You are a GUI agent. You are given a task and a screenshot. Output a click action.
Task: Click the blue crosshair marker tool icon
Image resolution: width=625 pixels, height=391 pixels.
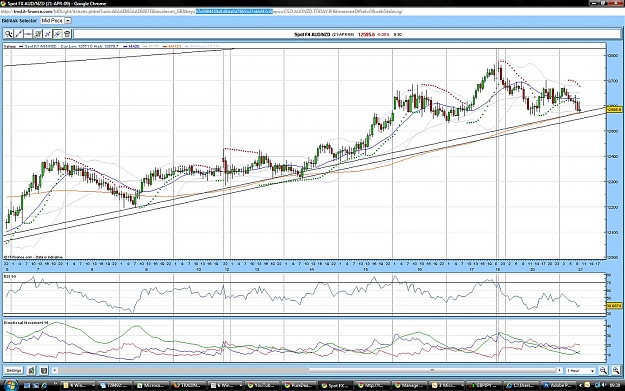click(x=47, y=34)
